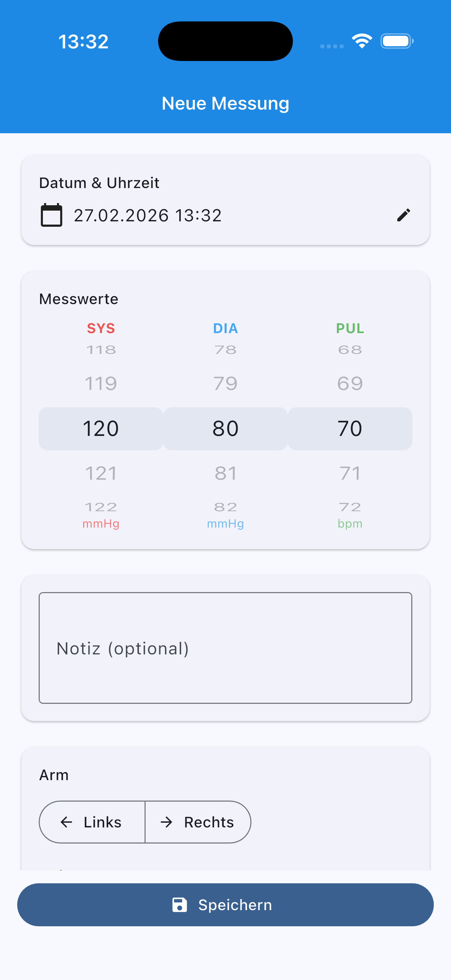Tap the Wi-Fi status icon

click(362, 41)
